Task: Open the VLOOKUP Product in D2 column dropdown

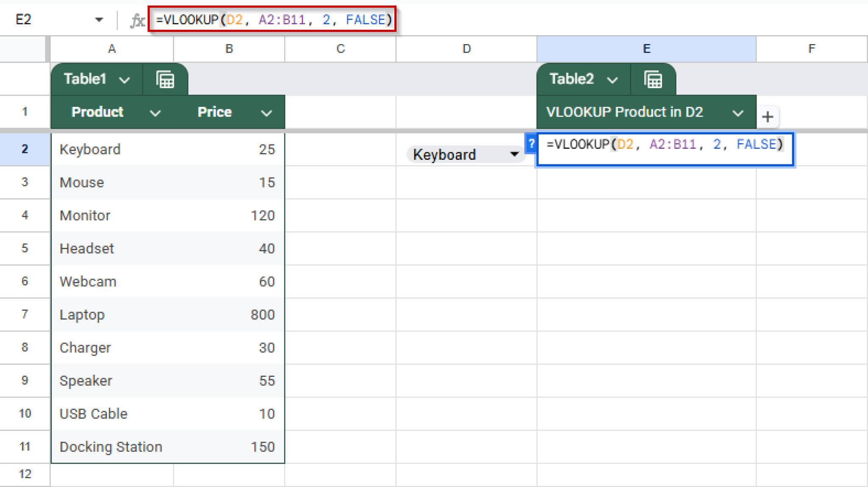Action: [x=738, y=112]
